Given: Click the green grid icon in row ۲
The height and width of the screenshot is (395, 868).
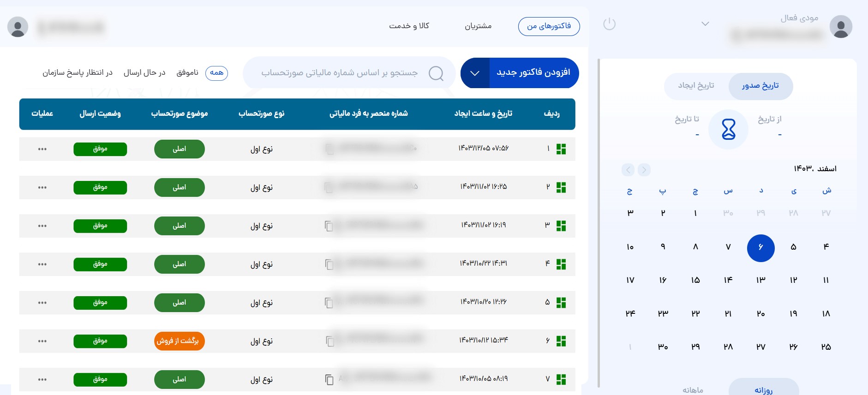Looking at the screenshot, I should [x=561, y=187].
